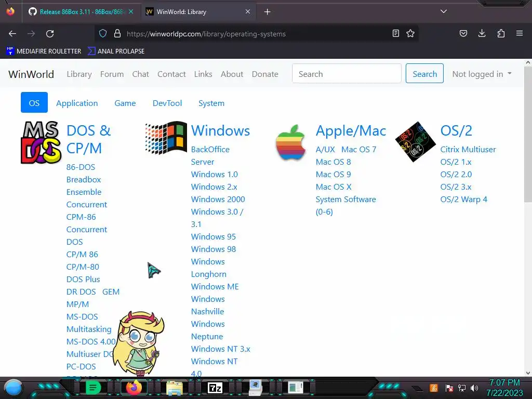Click the rainbow Apple logo
The image size is (532, 399).
290,143
